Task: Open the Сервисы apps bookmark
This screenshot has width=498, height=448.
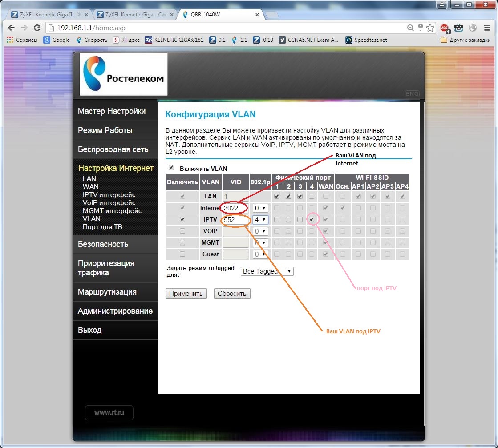Action: tap(22, 40)
